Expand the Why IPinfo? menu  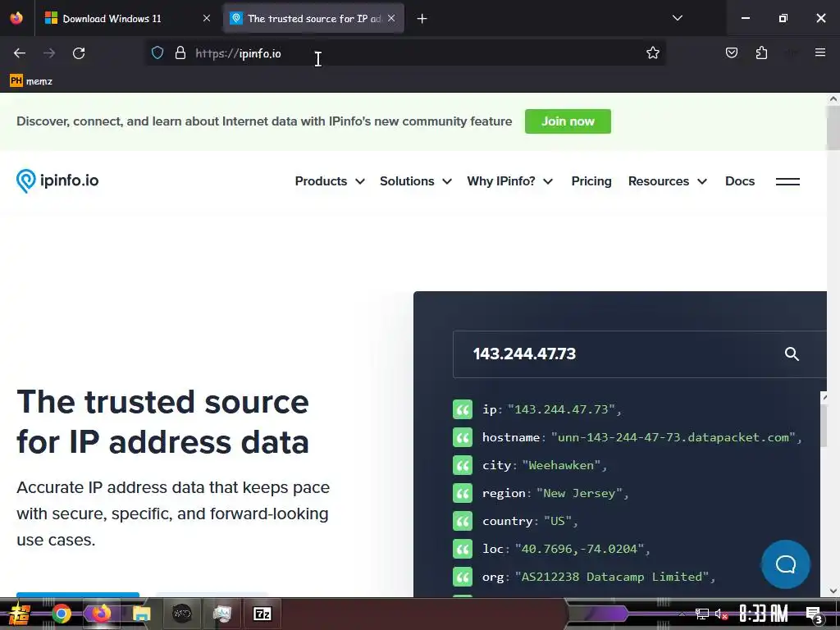point(509,181)
